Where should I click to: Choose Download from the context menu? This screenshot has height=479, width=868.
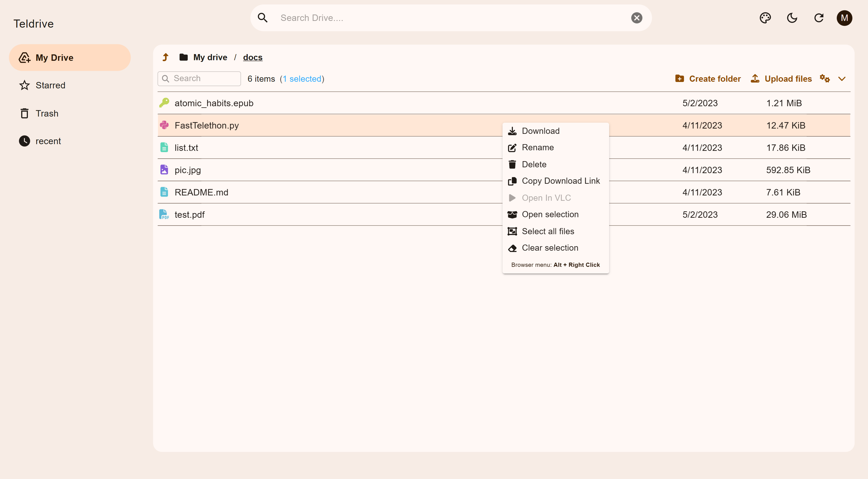(x=540, y=131)
